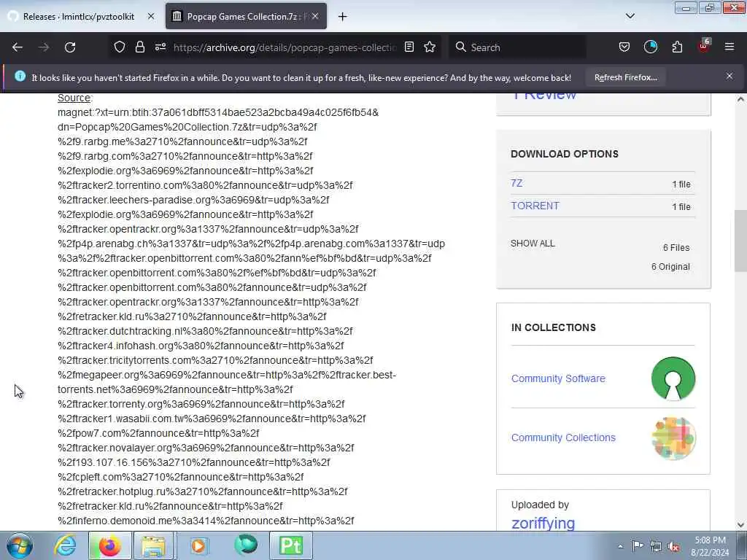Click the '6 Original' files text
This screenshot has width=747, height=560.
point(670,267)
